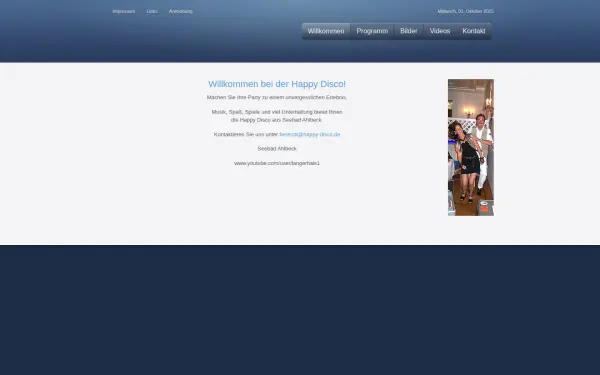600x375 pixels.
Task: Click the 'Kontaktieren Sie uns unter' text
Action: 246,134
